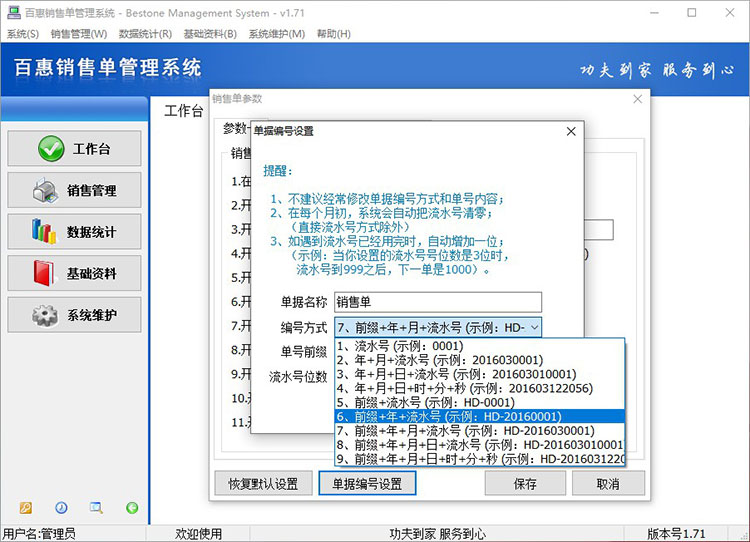Click the 工作台 heading in main area
The width and height of the screenshot is (750, 542).
click(184, 111)
